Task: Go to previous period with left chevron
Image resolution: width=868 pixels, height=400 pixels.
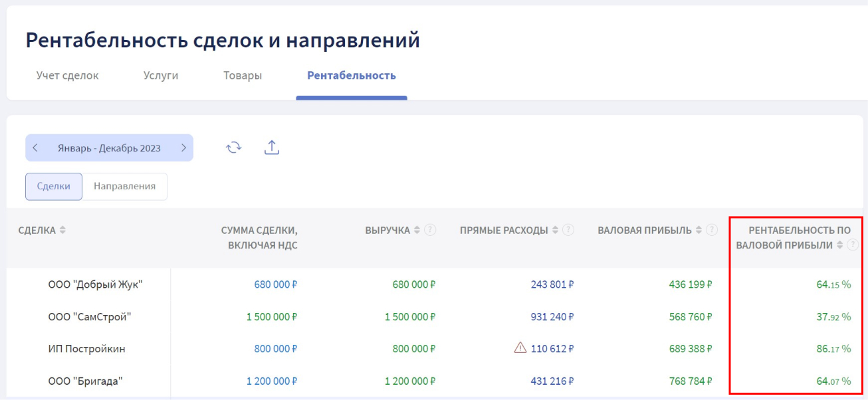Action: [x=35, y=148]
